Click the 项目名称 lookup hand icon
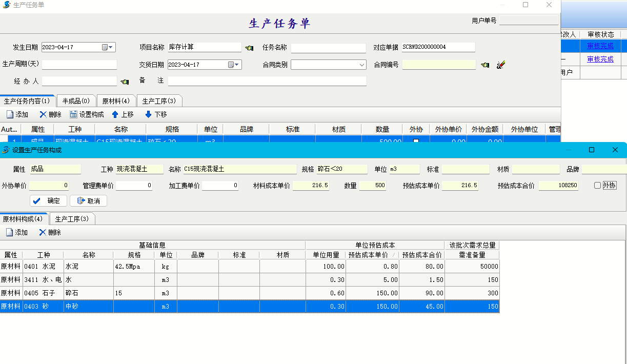 click(x=249, y=48)
